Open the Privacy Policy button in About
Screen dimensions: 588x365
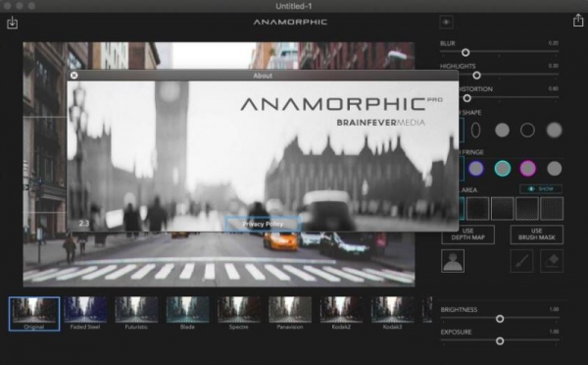263,224
